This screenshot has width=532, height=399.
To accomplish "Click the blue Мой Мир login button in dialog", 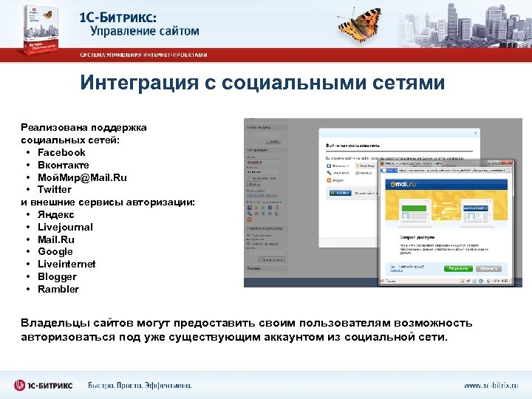I will [x=341, y=193].
